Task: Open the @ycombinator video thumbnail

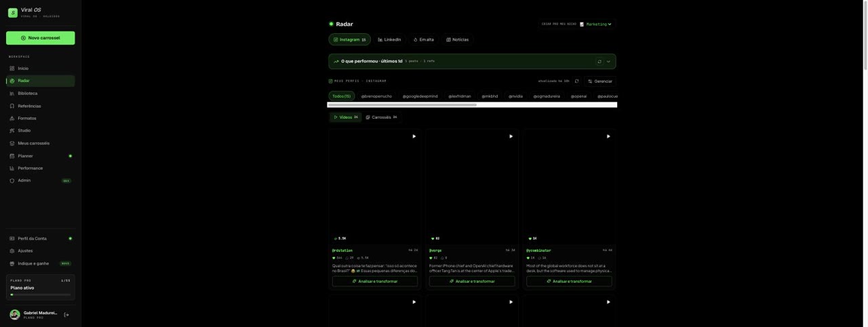Action: click(x=569, y=187)
